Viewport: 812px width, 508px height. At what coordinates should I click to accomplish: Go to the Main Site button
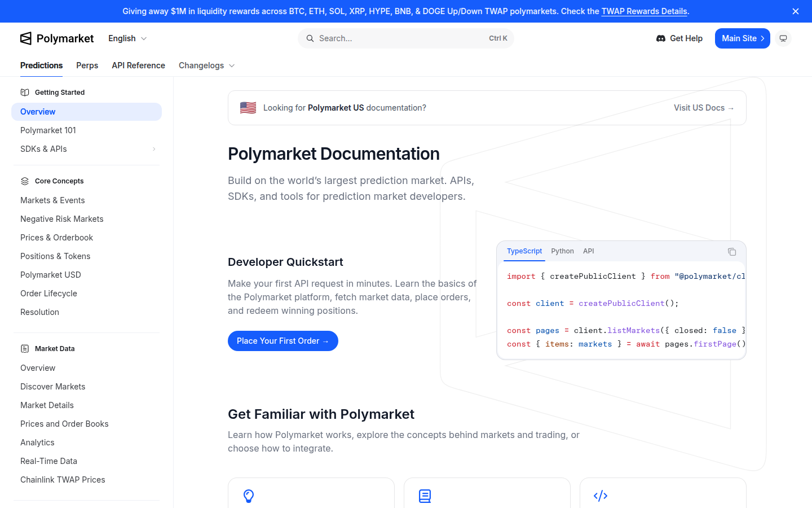pos(742,38)
